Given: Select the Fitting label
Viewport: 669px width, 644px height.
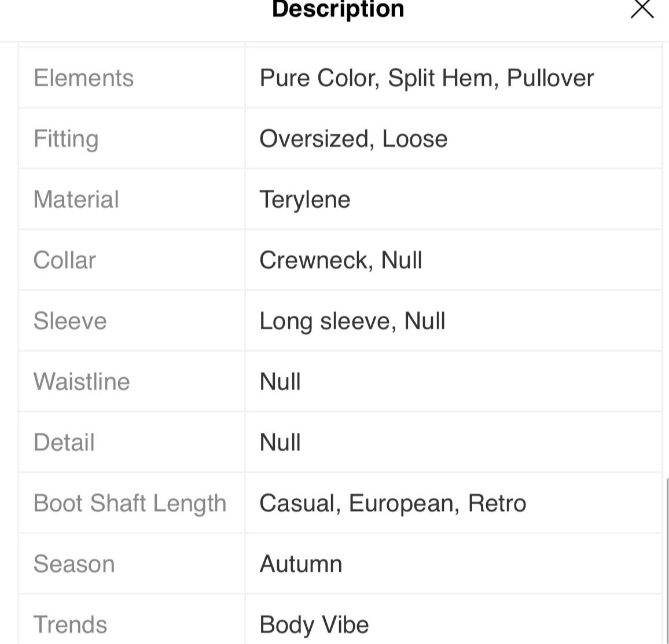Looking at the screenshot, I should [x=66, y=139].
